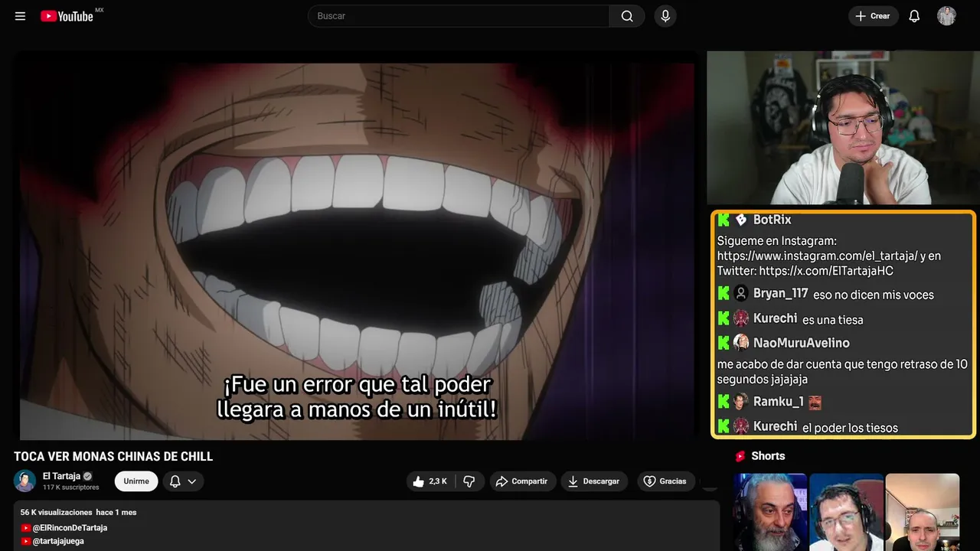This screenshot has height=551, width=980.
Task: Dislike the video with thumbs down
Action: pyautogui.click(x=469, y=481)
